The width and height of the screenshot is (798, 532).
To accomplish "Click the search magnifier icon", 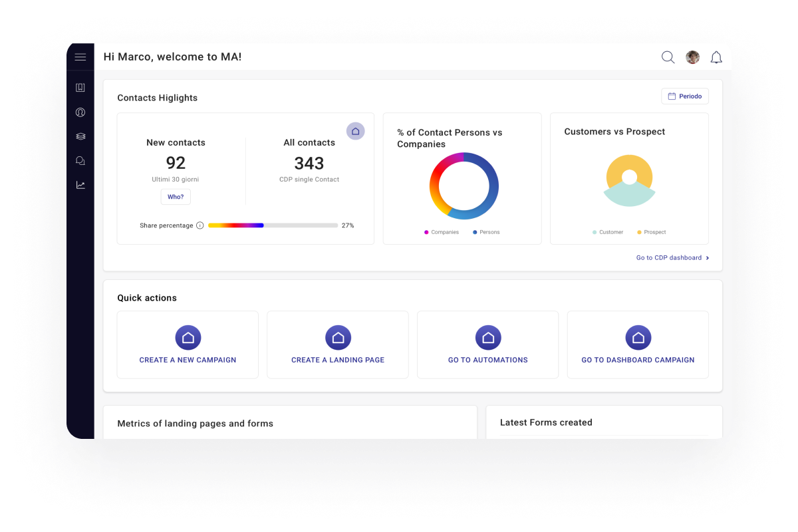I will [668, 57].
